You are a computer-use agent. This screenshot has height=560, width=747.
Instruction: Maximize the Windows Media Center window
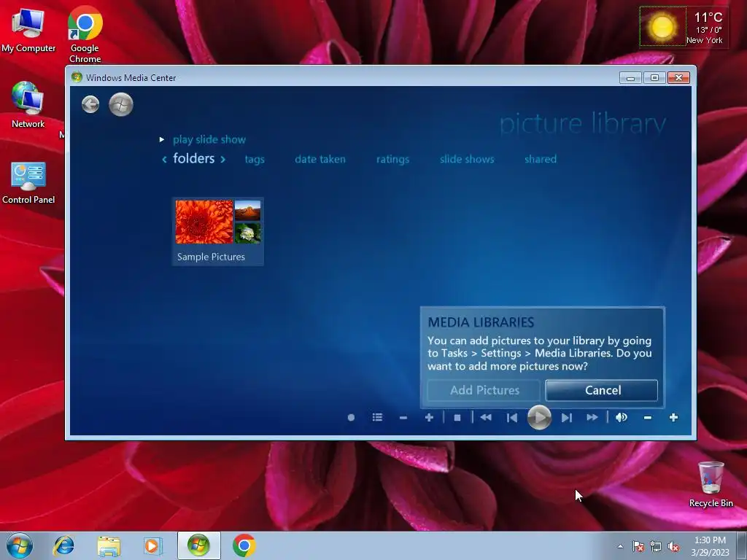point(654,77)
